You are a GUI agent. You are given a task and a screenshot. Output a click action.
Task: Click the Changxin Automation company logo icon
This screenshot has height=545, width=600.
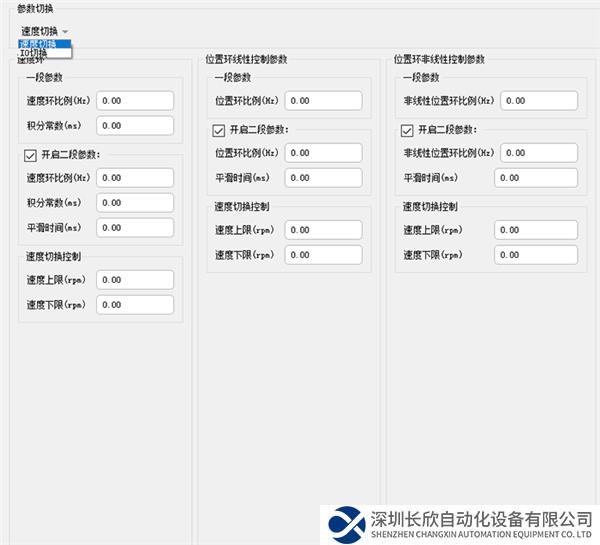[x=346, y=524]
